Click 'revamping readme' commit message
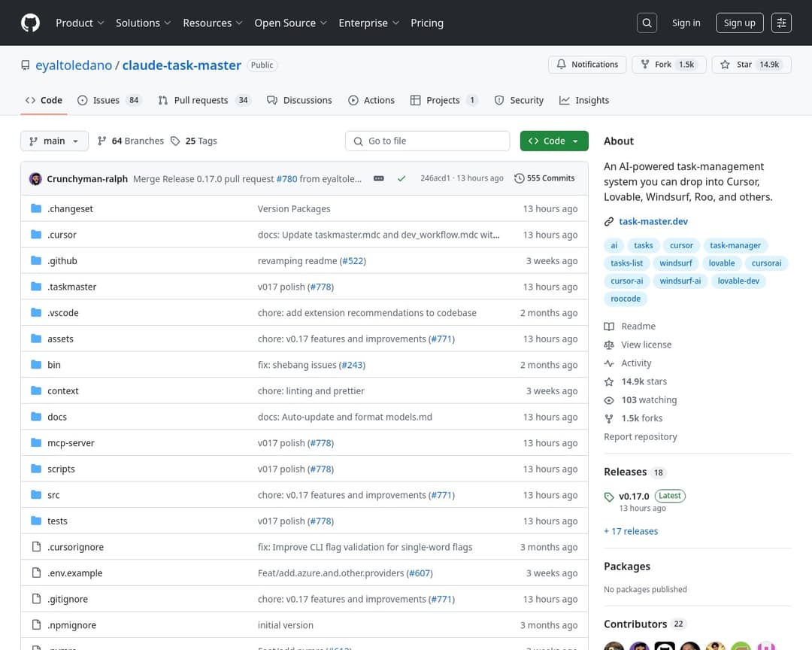812x650 pixels. click(x=297, y=261)
